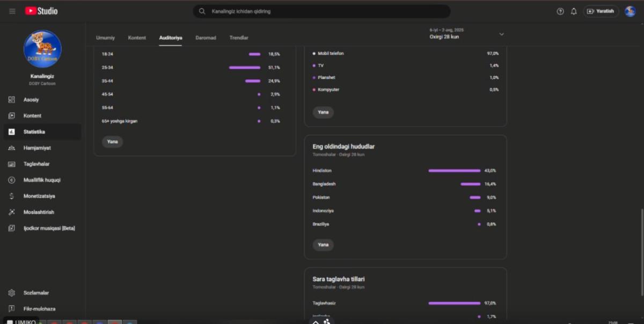This screenshot has height=324, width=644.
Task: Open Hamjamiyat in the sidebar
Action: [x=42, y=148]
